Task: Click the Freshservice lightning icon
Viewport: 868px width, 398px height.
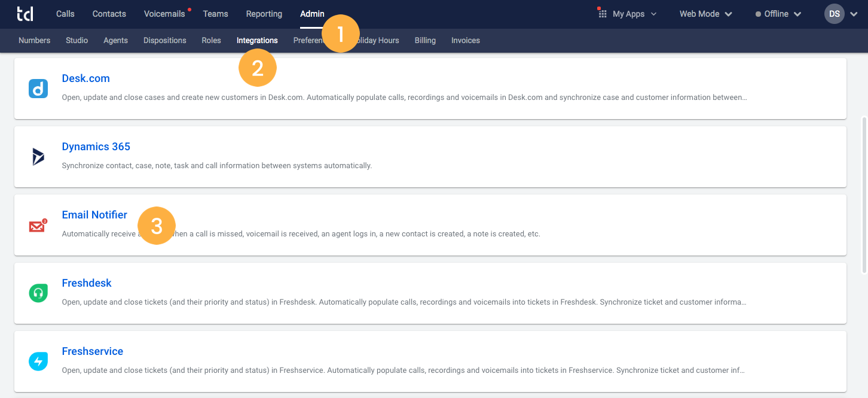Action: (38, 361)
